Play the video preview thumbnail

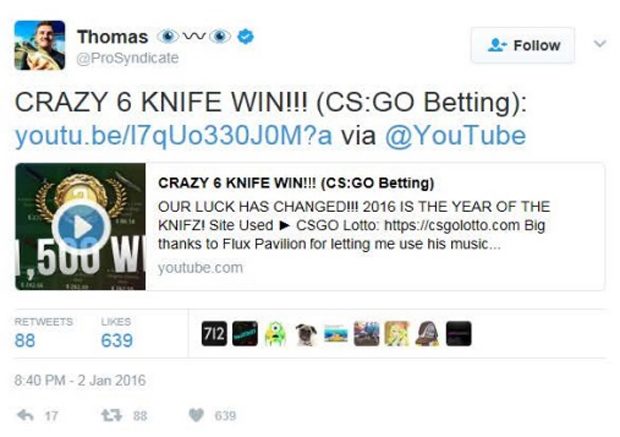pyautogui.click(x=81, y=227)
